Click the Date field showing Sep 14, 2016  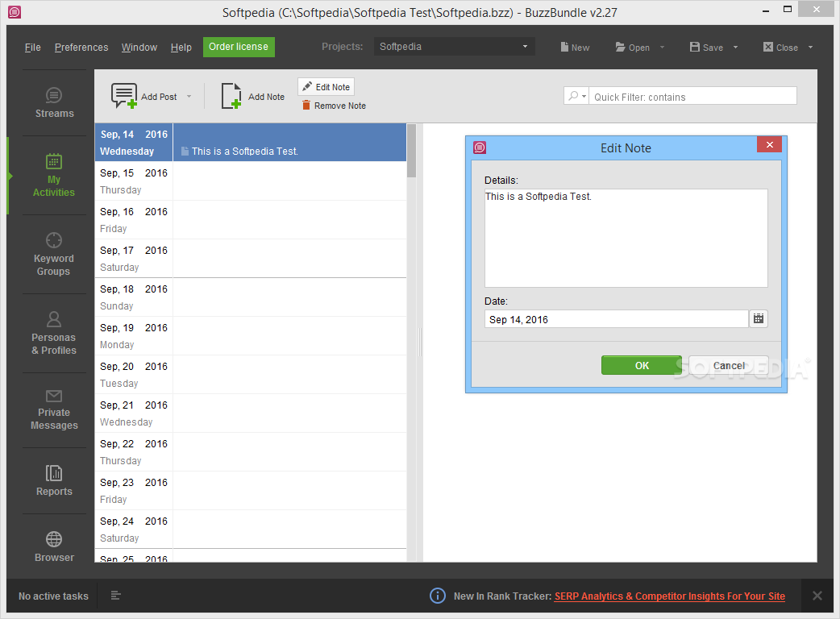(x=616, y=319)
